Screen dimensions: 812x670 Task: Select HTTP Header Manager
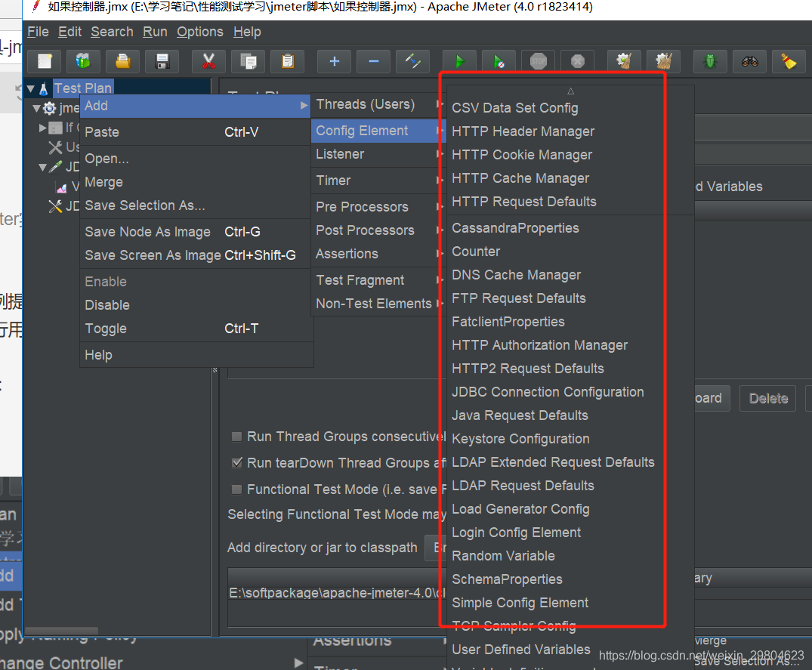point(570,131)
